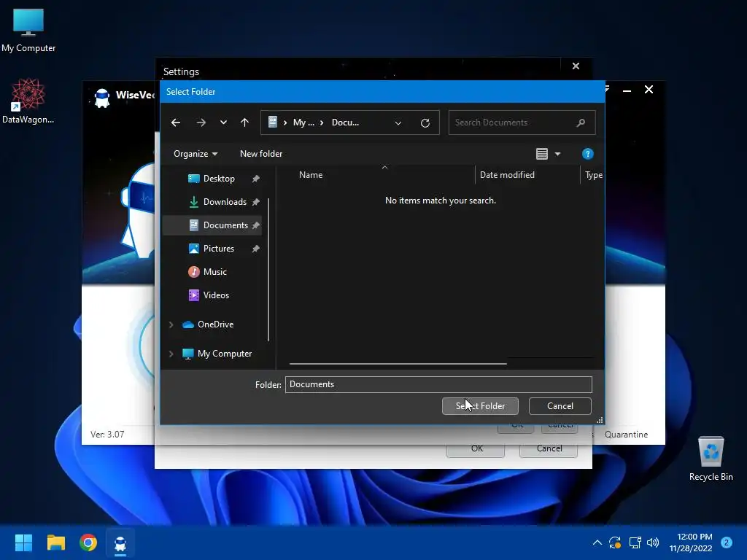Create a New folder

pos(261,154)
